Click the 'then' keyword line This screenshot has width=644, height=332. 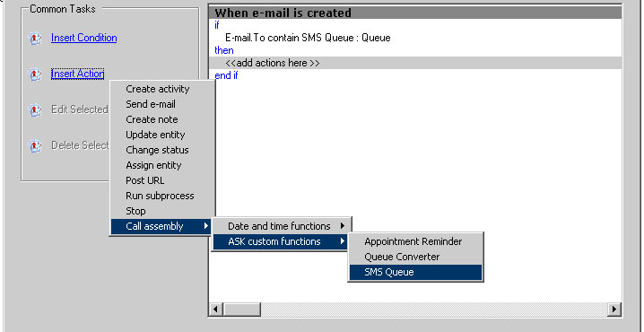tap(224, 50)
